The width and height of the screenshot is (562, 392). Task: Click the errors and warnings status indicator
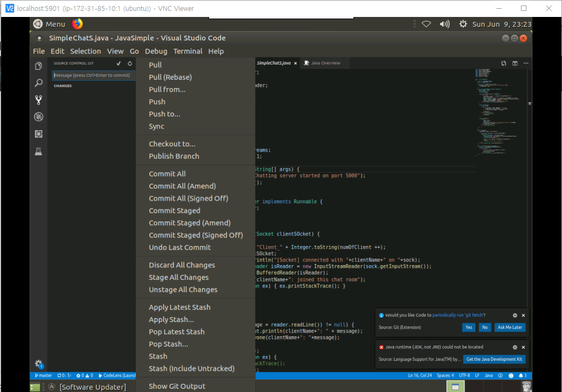pyautogui.click(x=85, y=376)
